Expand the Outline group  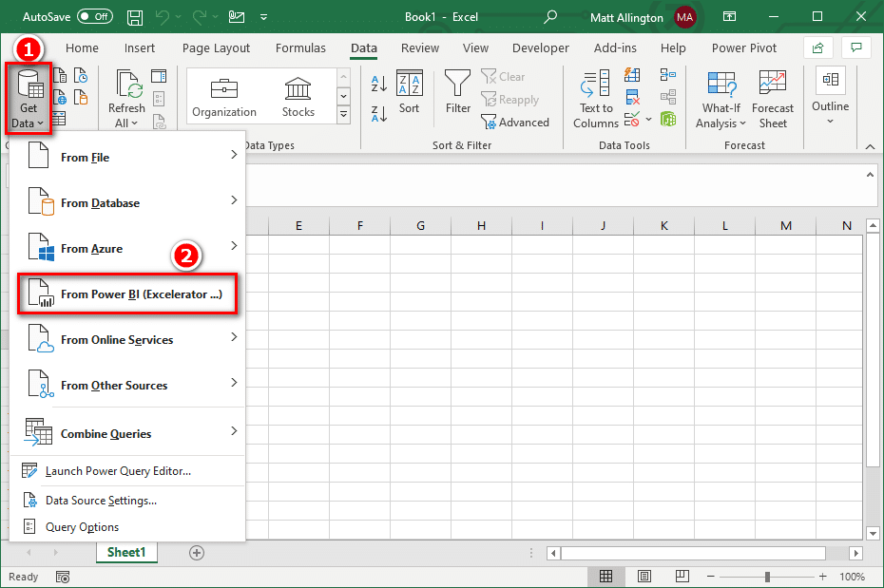(x=830, y=97)
